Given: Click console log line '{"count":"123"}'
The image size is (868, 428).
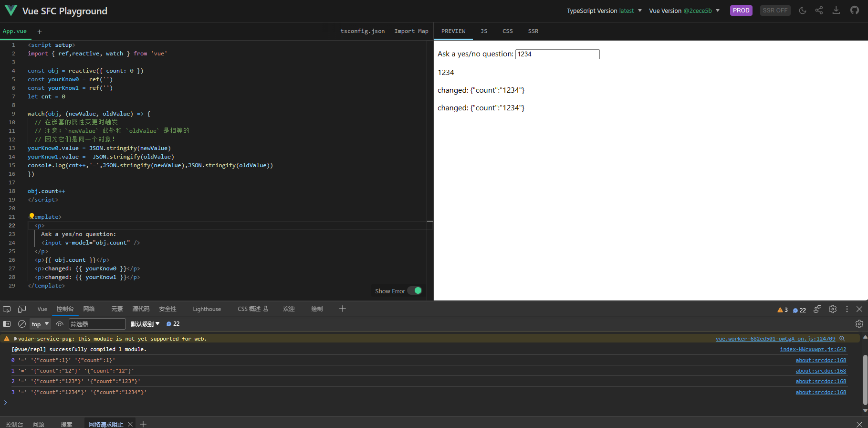Looking at the screenshot, I should click(x=429, y=382).
